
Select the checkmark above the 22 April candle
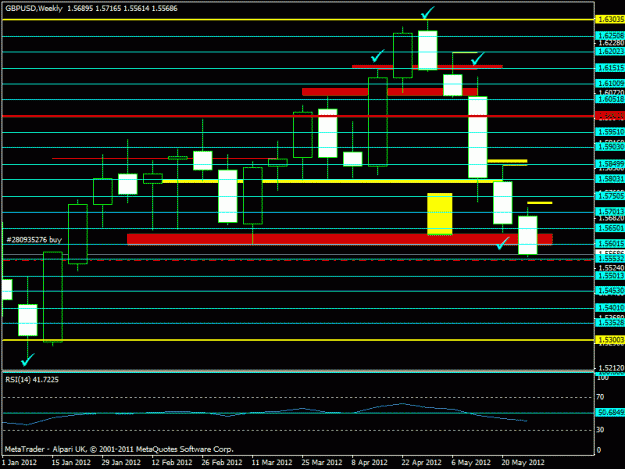tap(428, 13)
